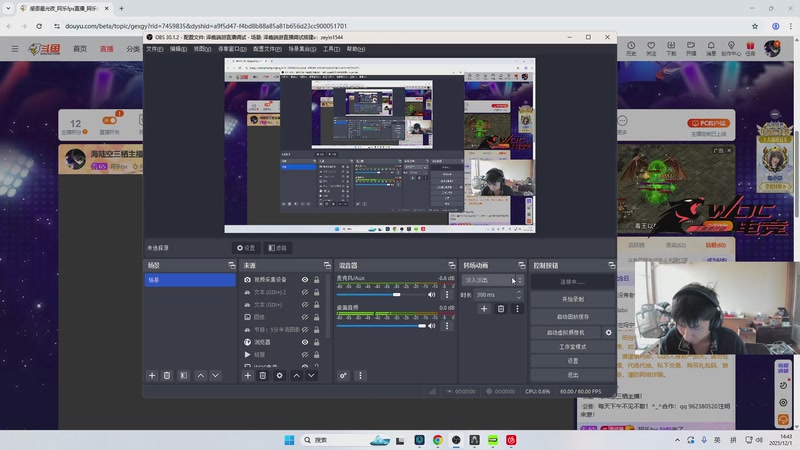Unlock the Text (GDI+) 2 source
This screenshot has height=450, width=800.
point(316,292)
